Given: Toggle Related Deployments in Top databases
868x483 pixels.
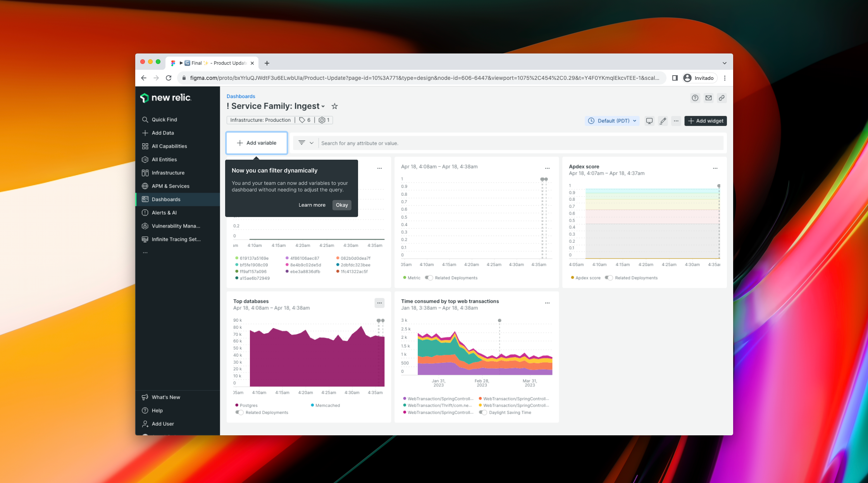Looking at the screenshot, I should click(x=239, y=412).
